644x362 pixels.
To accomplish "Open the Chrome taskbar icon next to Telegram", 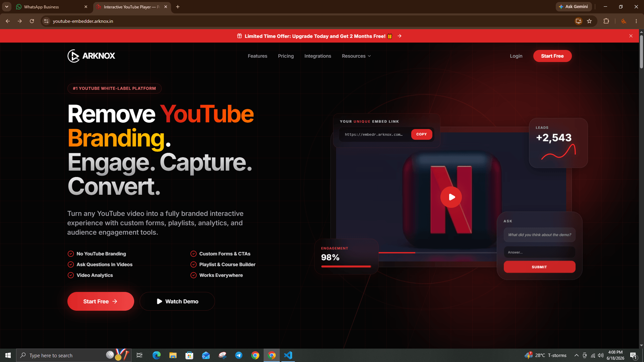I will (x=255, y=355).
